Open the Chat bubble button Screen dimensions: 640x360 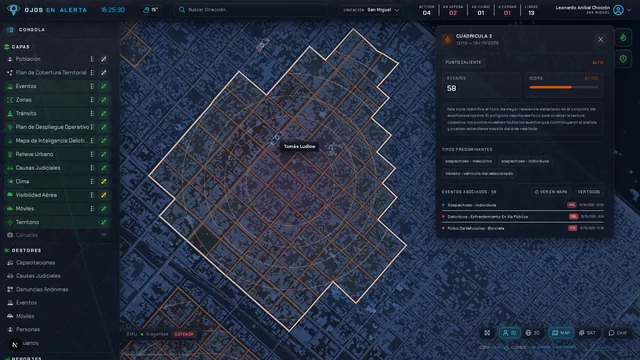point(618,333)
